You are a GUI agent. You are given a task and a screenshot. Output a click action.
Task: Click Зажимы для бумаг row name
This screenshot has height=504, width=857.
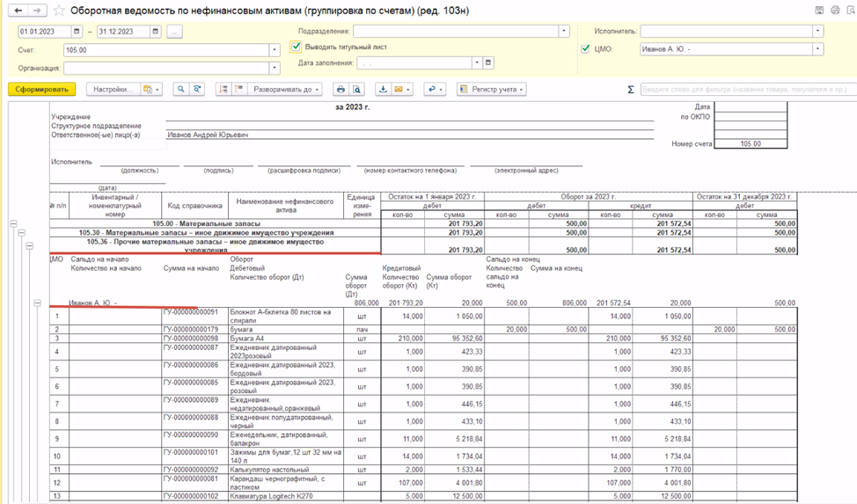tap(286, 457)
